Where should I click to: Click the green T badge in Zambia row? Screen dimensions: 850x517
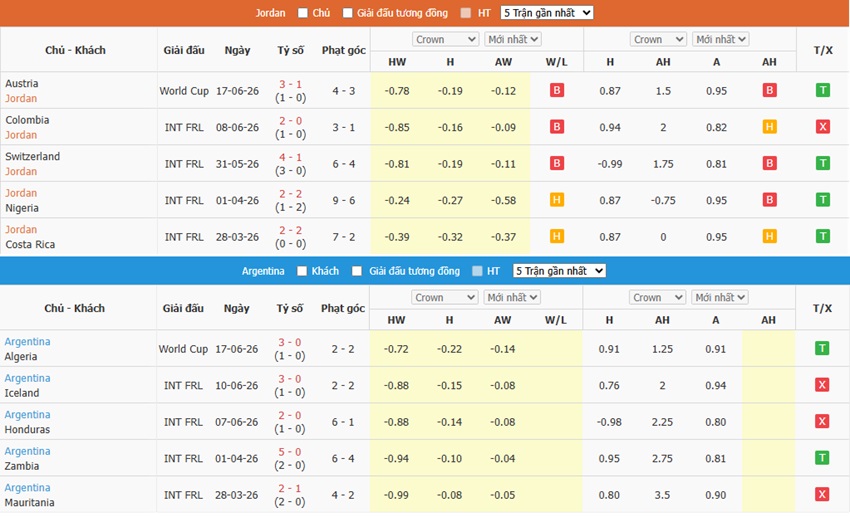pyautogui.click(x=822, y=458)
